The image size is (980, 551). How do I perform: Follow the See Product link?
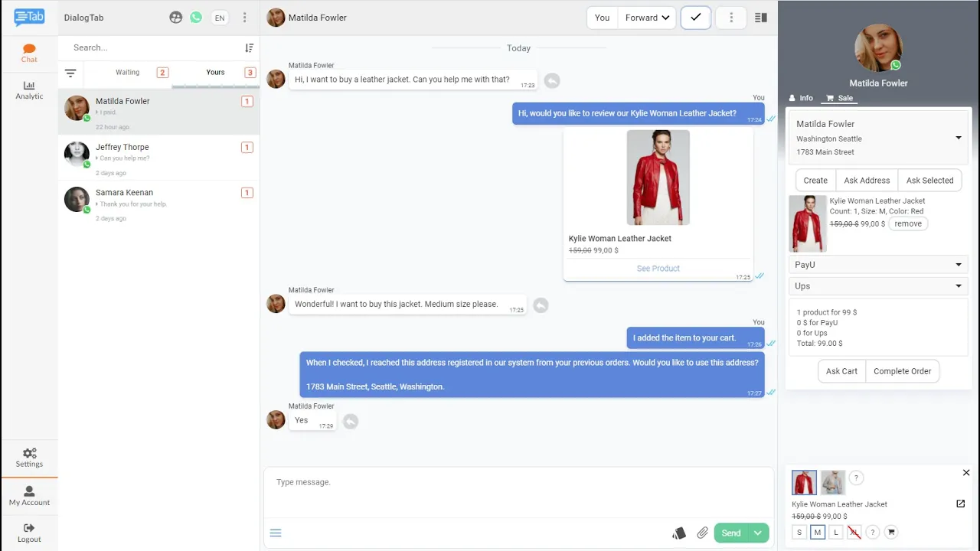[x=658, y=269]
